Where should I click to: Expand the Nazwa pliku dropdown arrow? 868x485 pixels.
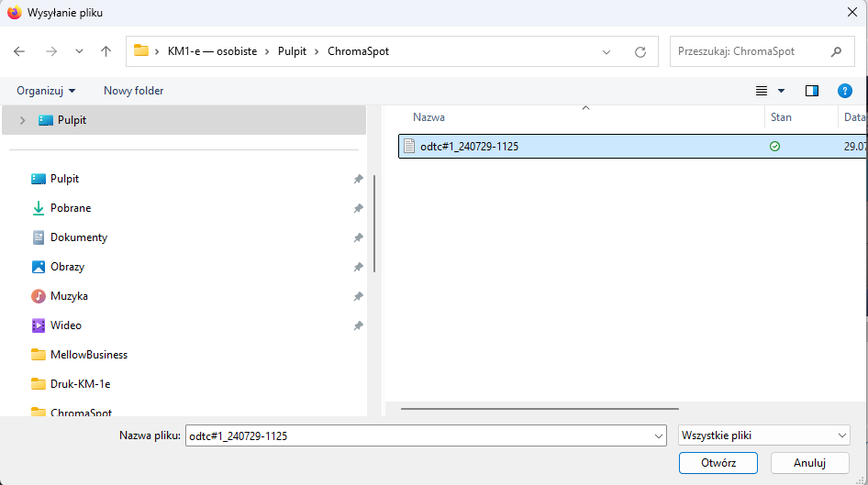[x=659, y=435]
